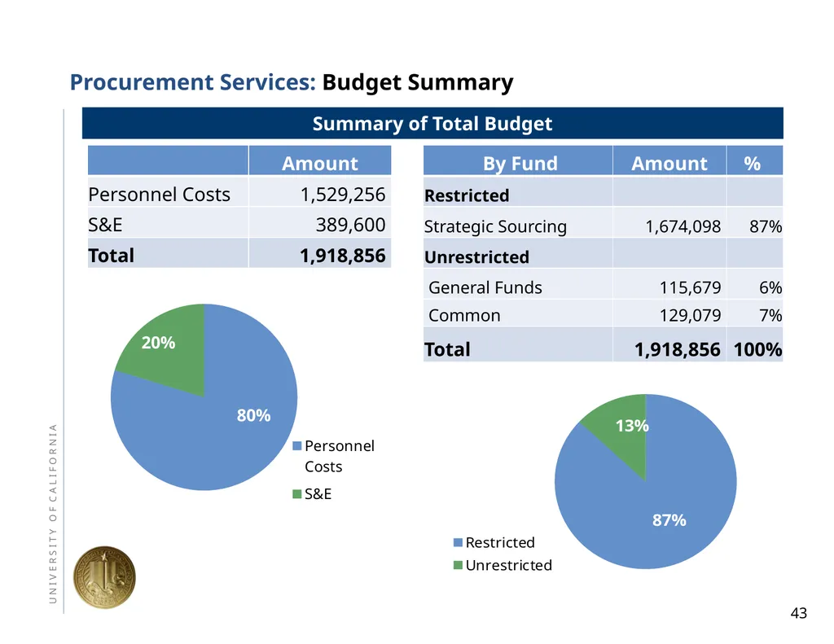The width and height of the screenshot is (834, 644).
Task: Click the 'Unrestricted' legend label
Action: [x=508, y=565]
